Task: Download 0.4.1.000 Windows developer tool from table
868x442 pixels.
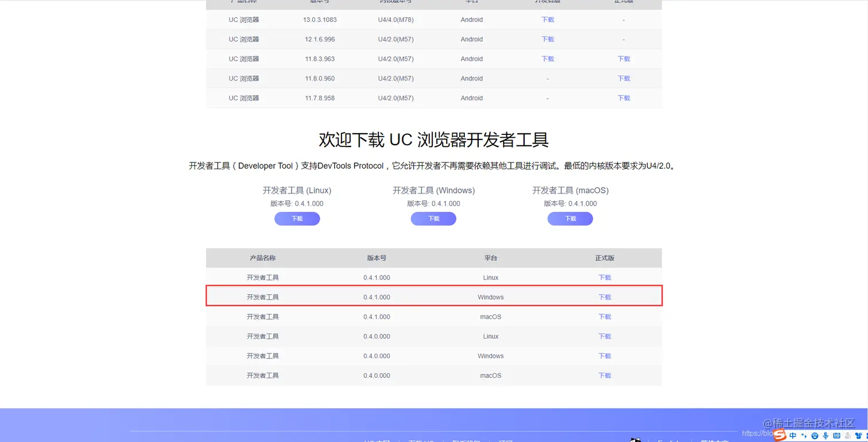Action: click(604, 297)
